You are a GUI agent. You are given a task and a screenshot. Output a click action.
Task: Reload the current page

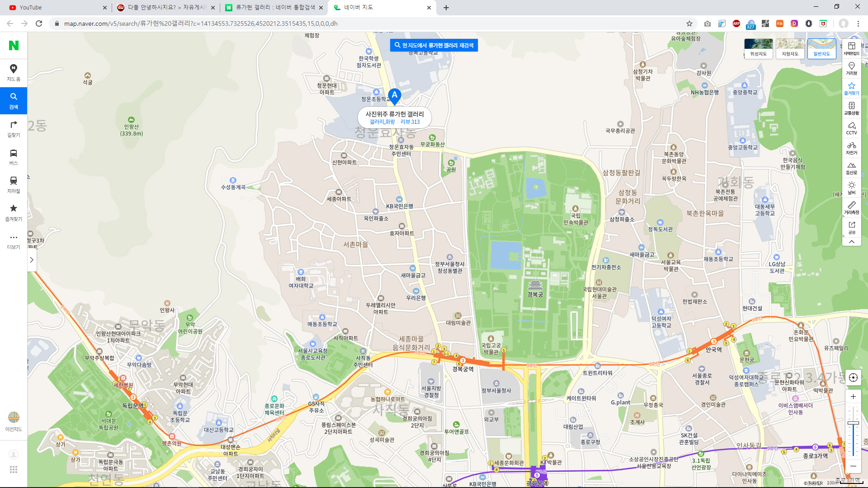coord(39,23)
